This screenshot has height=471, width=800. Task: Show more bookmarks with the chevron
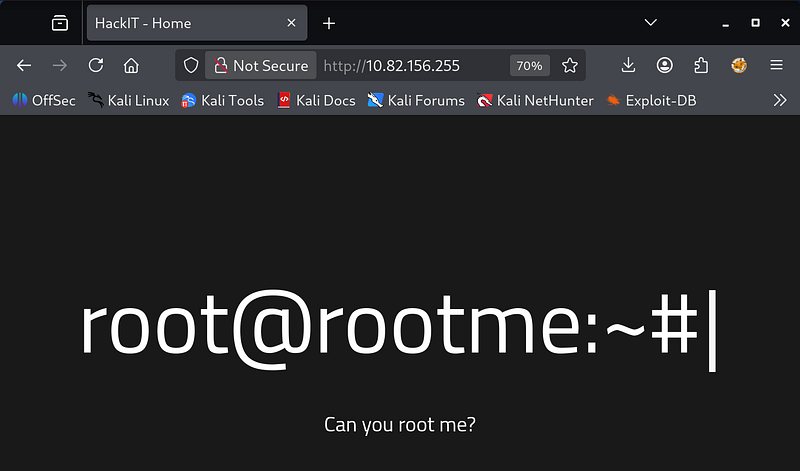(780, 100)
